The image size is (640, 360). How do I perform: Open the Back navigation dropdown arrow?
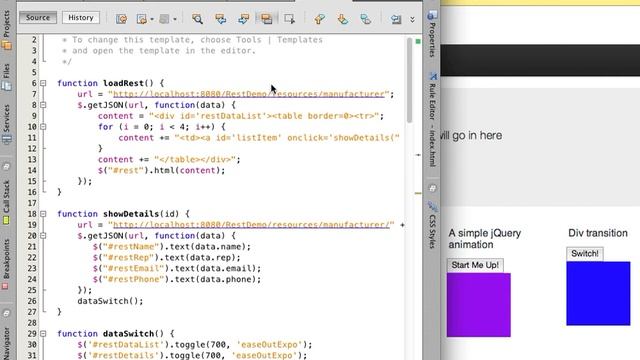click(x=152, y=19)
